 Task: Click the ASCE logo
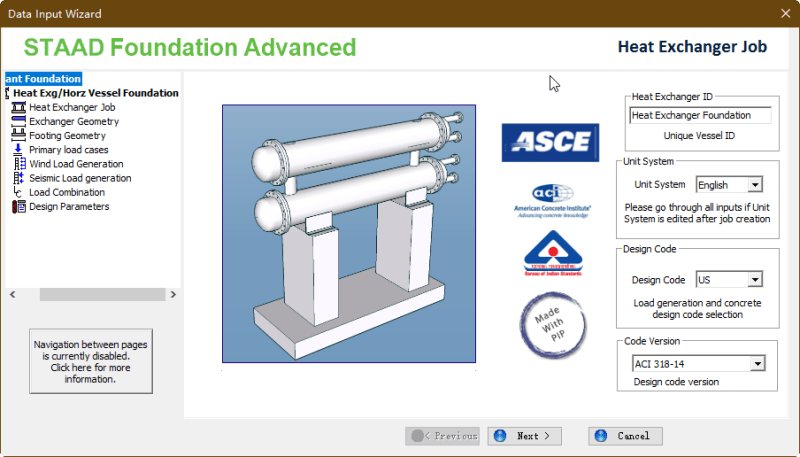(x=550, y=142)
